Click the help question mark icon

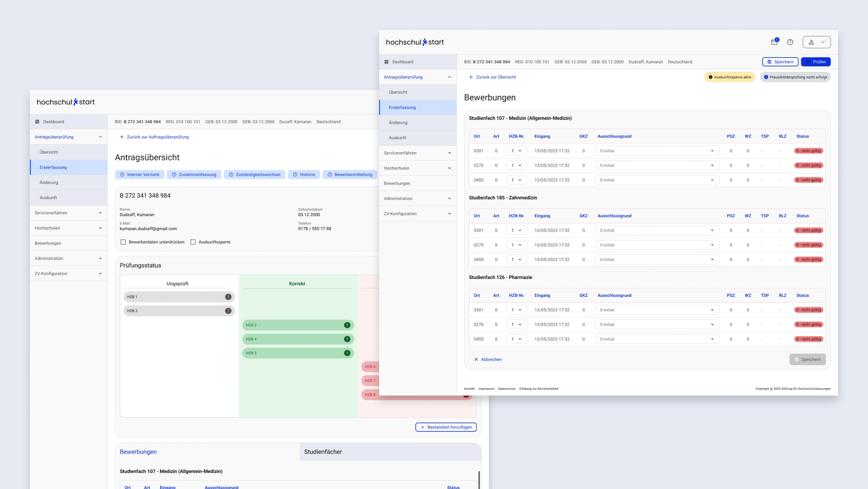coord(790,42)
